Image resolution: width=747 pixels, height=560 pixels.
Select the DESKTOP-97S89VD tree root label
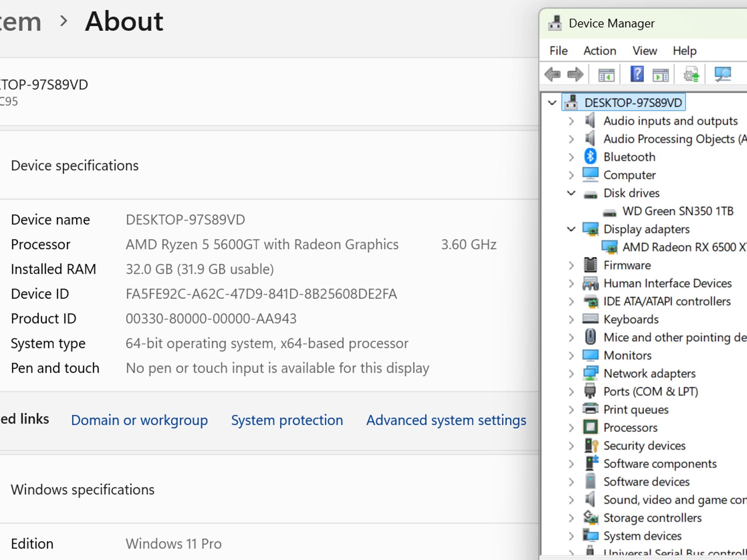point(633,102)
